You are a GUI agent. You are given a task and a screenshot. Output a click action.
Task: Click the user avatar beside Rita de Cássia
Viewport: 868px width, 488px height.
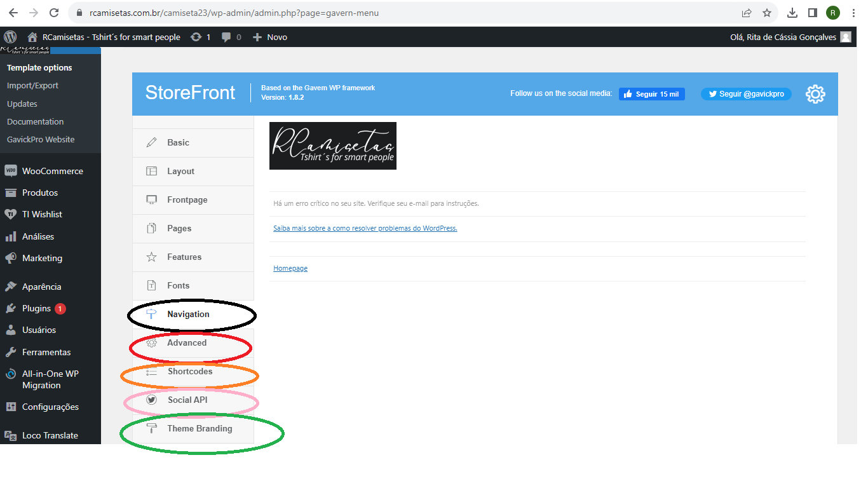846,37
